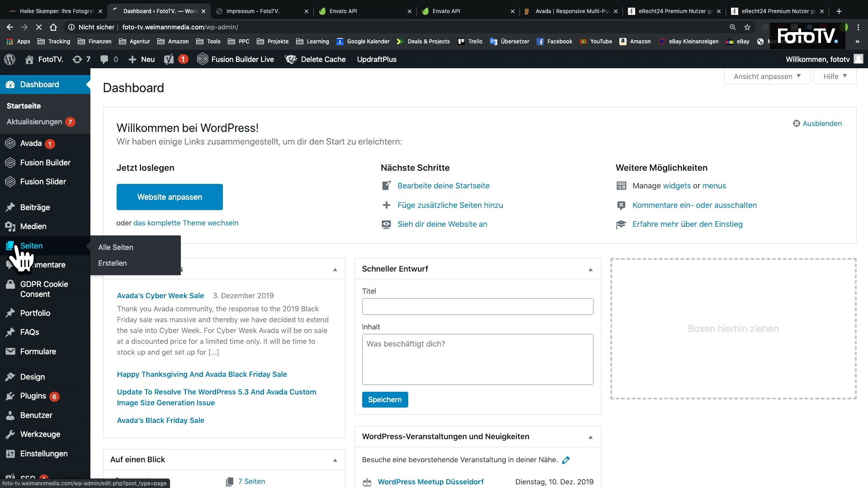Open UpdraftPlus in the admin bar
868x488 pixels.
pos(377,59)
